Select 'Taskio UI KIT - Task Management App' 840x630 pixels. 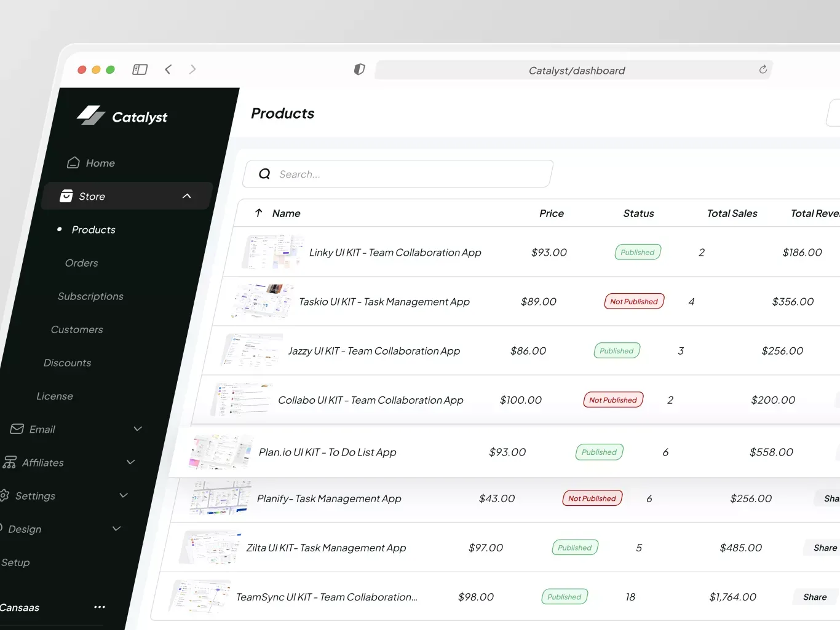click(384, 302)
